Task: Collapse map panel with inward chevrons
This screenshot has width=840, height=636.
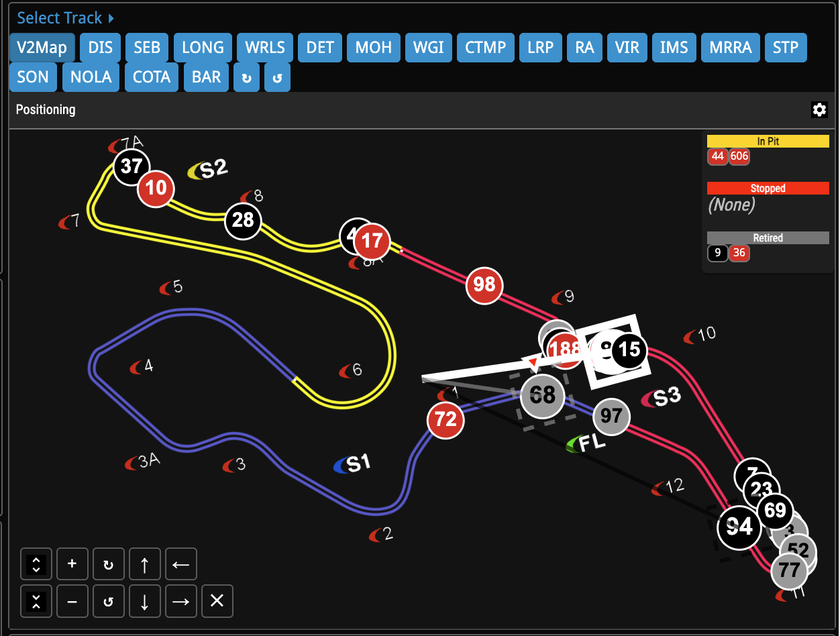Action: click(36, 601)
